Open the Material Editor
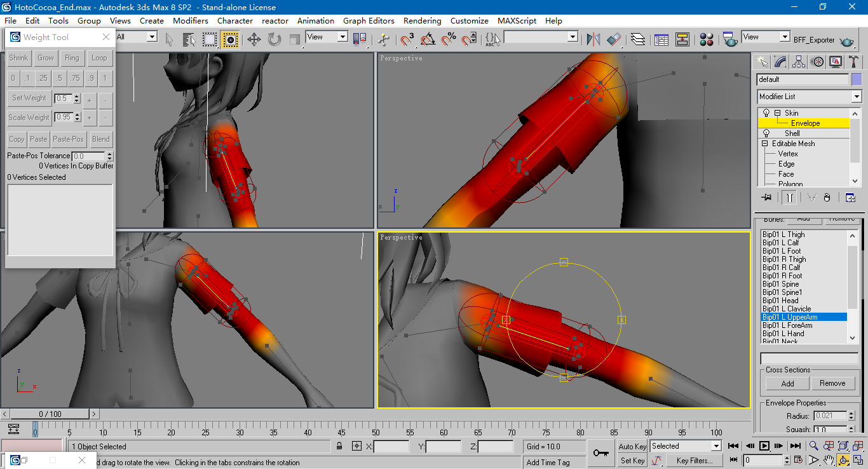Screen dimensions: 868x469 (706, 39)
